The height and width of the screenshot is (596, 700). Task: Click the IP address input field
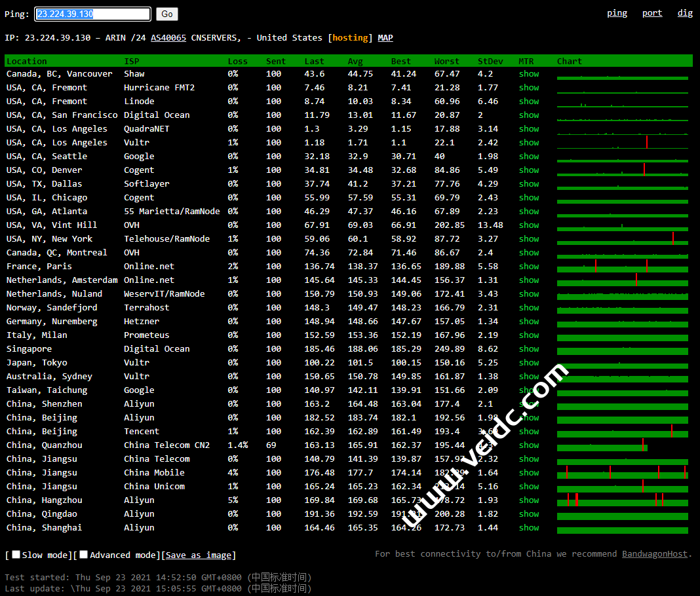[x=92, y=14]
